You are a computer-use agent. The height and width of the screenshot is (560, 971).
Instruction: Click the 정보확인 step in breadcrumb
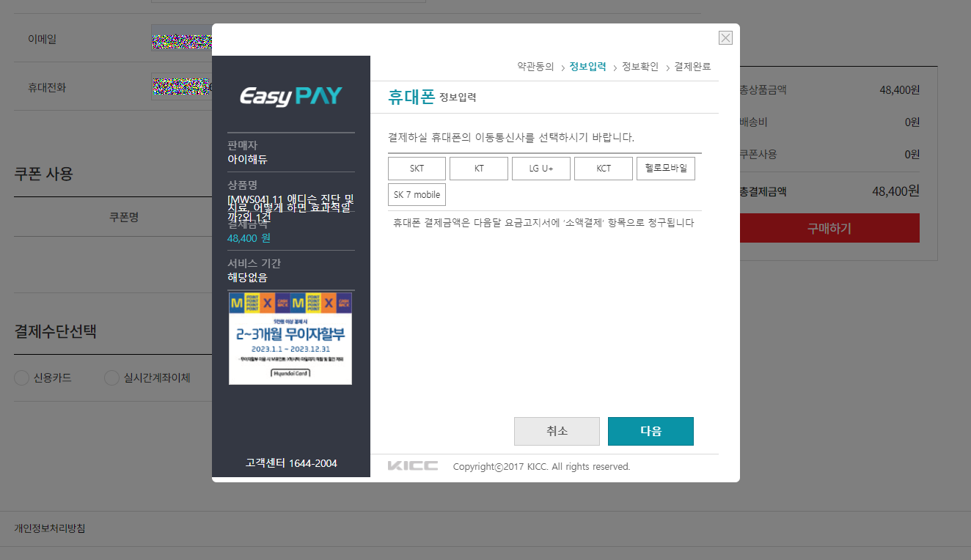pyautogui.click(x=640, y=67)
